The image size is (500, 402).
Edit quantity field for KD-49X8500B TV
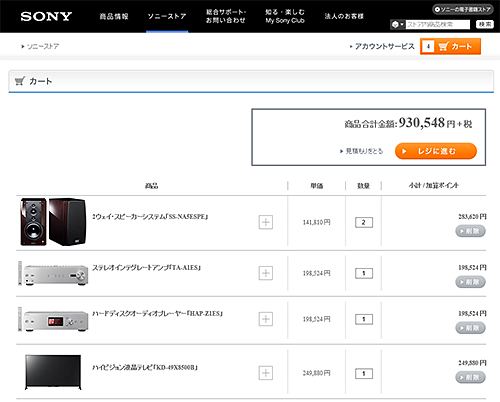(x=364, y=374)
